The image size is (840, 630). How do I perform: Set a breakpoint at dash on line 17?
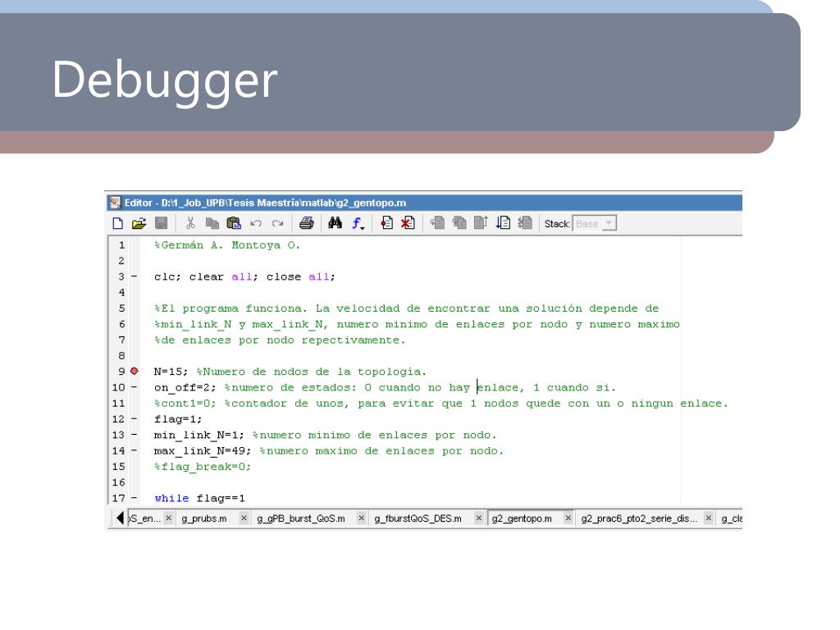tap(134, 498)
